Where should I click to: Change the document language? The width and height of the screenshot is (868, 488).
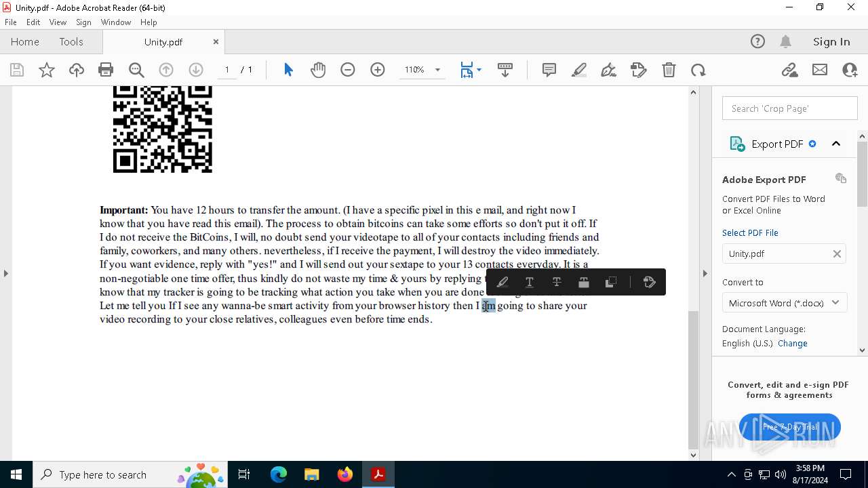[x=793, y=344]
